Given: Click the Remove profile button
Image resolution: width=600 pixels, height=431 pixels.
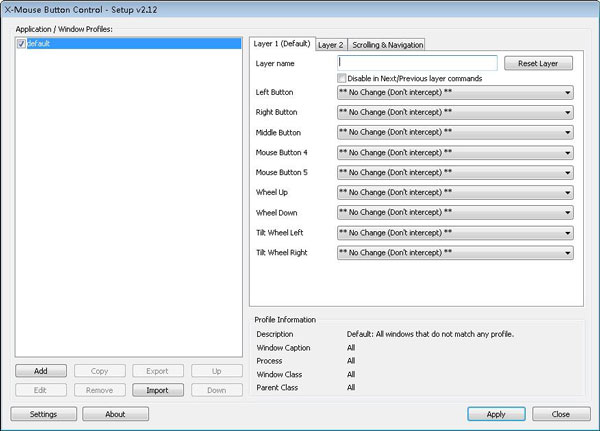Looking at the screenshot, I should click(99, 390).
